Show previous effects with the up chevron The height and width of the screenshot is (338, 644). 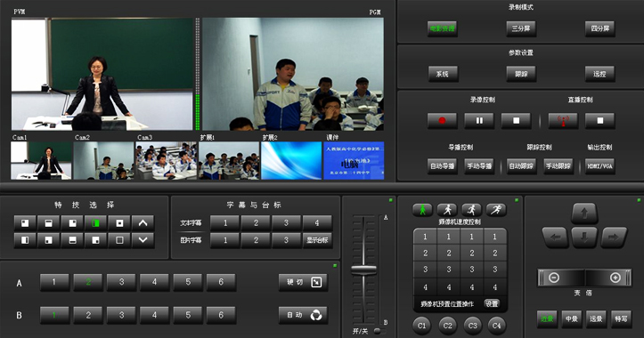(143, 223)
